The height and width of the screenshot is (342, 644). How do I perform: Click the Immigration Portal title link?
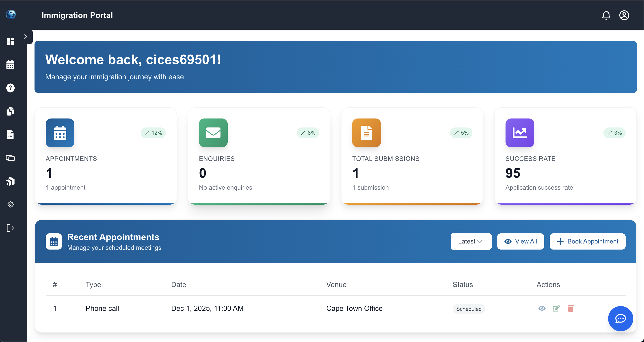77,15
